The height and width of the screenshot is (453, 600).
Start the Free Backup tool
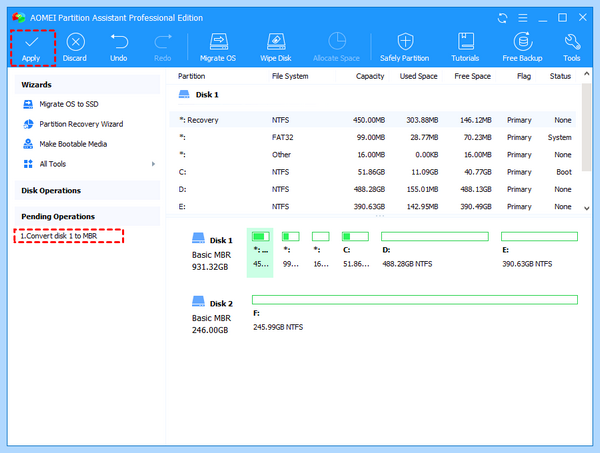pos(522,48)
